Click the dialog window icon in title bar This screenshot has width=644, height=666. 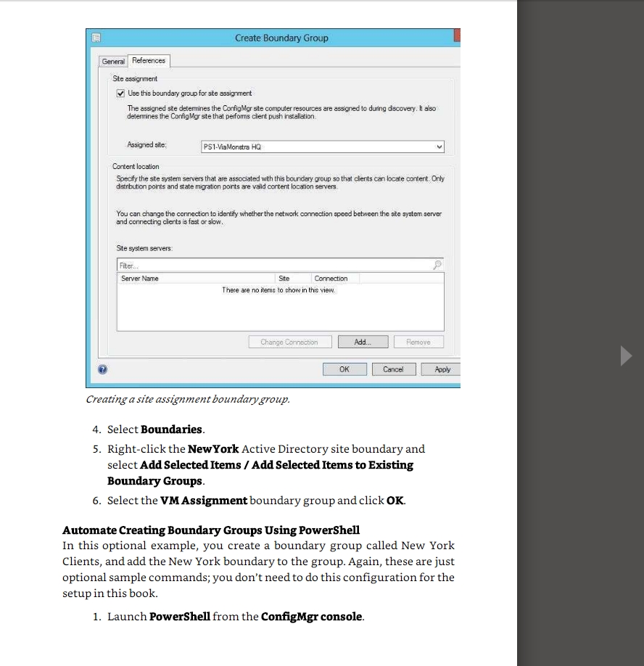[x=95, y=37]
